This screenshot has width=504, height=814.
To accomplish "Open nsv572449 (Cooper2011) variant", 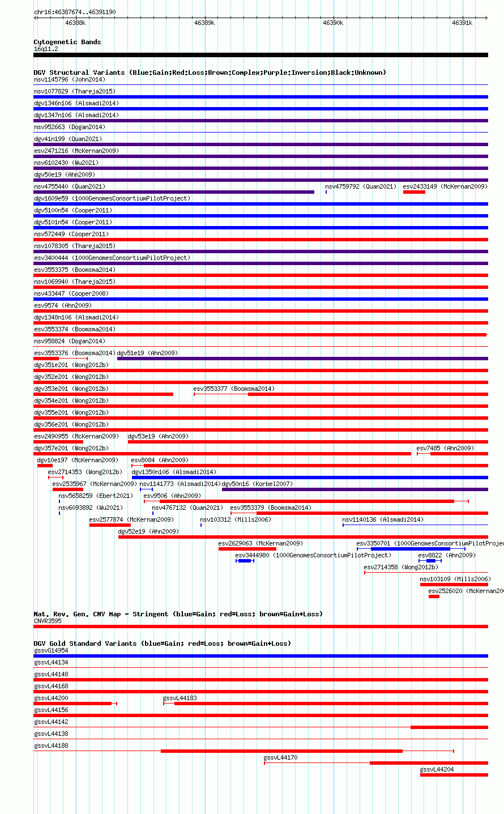I will click(x=260, y=240).
